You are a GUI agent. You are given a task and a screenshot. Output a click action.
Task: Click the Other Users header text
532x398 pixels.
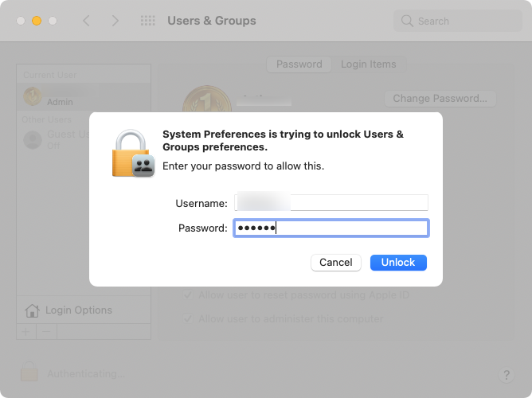[x=47, y=119]
